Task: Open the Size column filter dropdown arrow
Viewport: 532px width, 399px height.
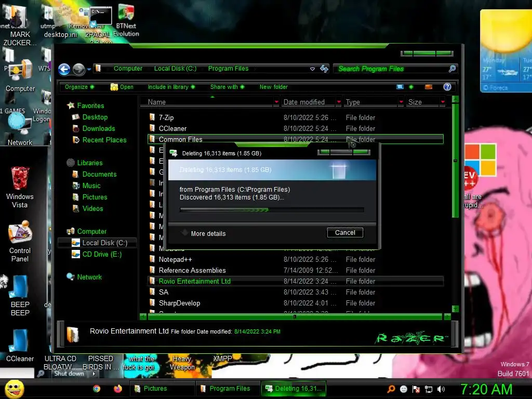Action: click(443, 102)
